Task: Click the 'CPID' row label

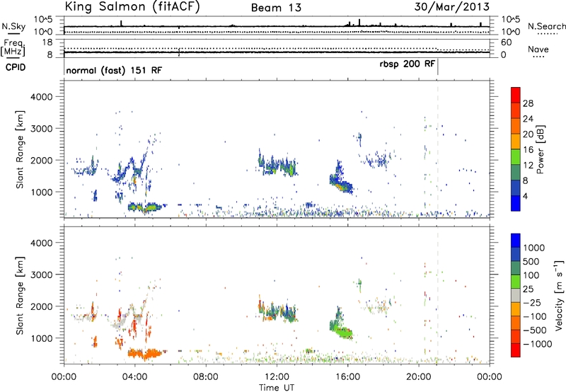Action: pyautogui.click(x=16, y=67)
